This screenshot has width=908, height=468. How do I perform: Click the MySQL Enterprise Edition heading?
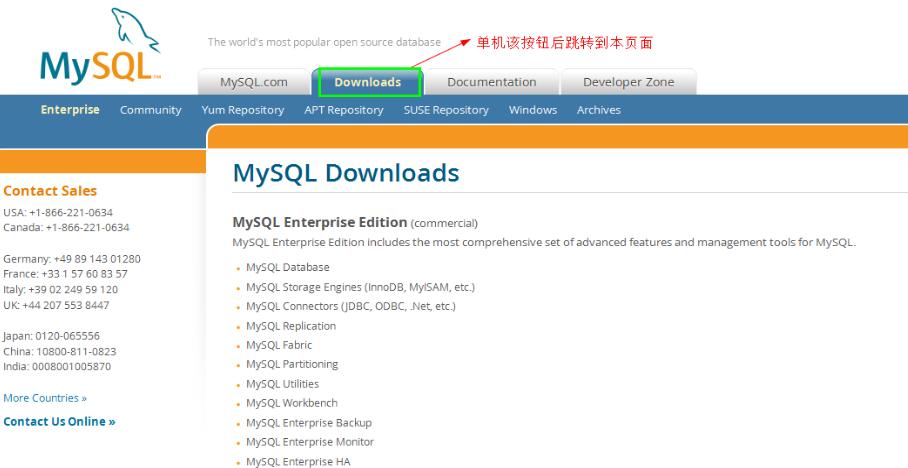click(320, 222)
